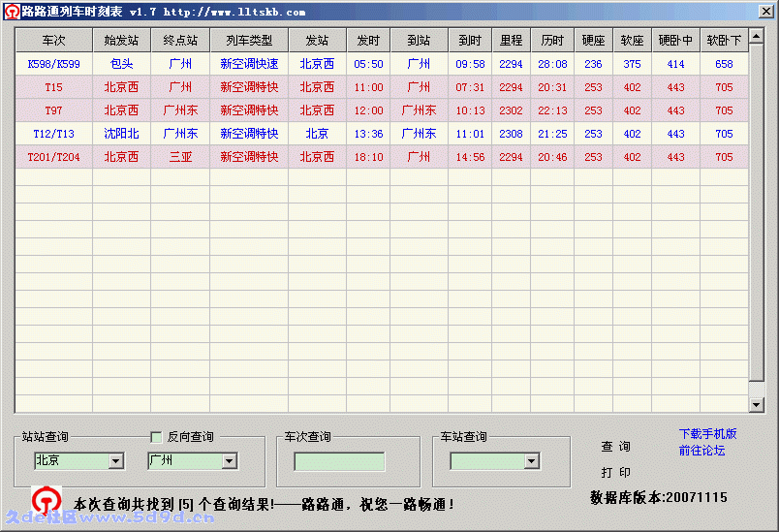The height and width of the screenshot is (532, 779).
Task: Click the railway logo icon in title bar
Action: point(12,12)
